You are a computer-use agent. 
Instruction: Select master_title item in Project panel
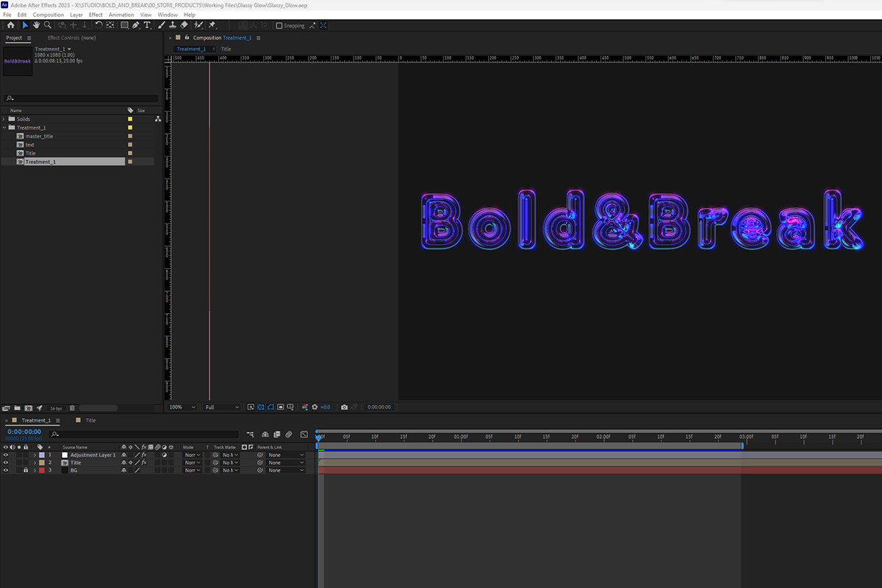click(39, 136)
